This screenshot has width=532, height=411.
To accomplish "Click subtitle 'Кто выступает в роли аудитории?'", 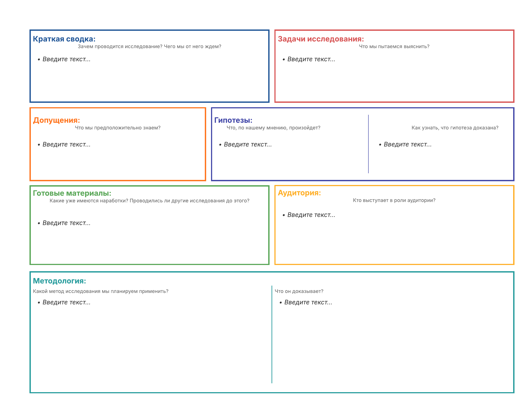I will point(394,200).
